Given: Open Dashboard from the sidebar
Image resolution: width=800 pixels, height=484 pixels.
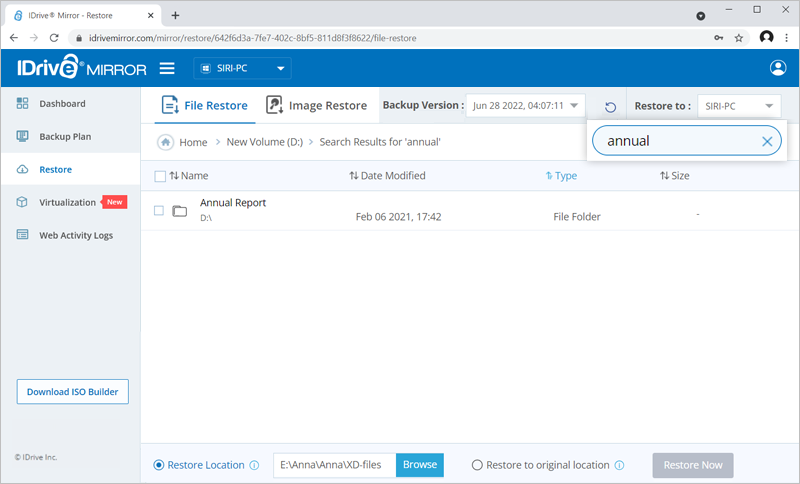Looking at the screenshot, I should click(62, 104).
